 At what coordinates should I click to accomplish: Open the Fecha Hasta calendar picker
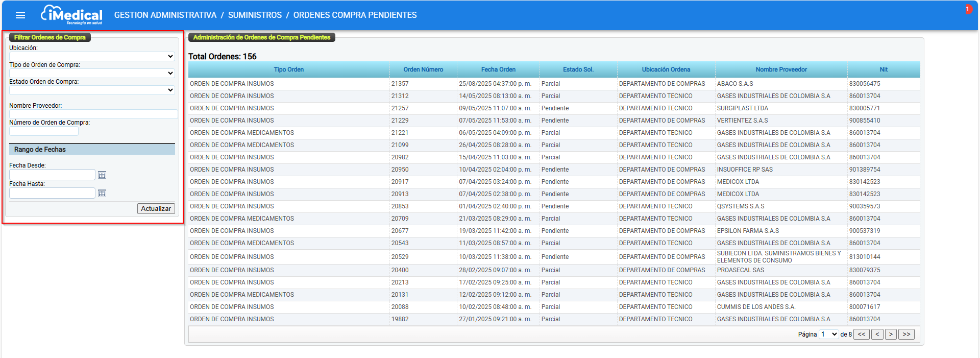click(x=102, y=194)
